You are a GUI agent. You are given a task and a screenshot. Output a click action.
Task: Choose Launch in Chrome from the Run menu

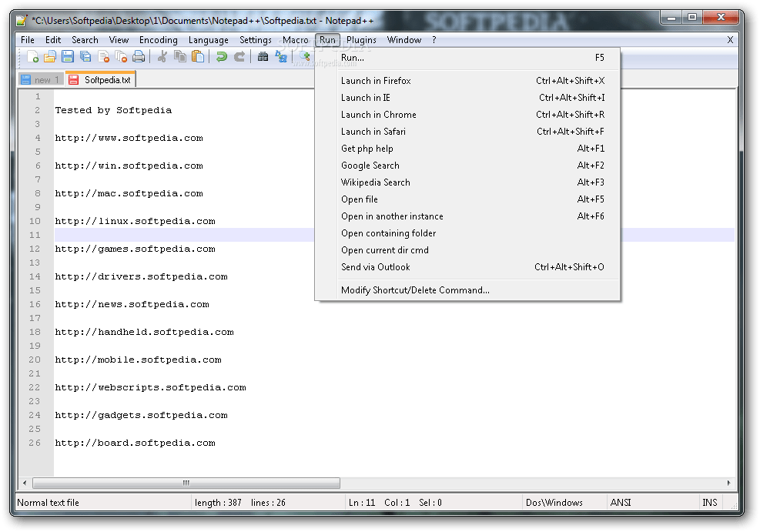[378, 114]
